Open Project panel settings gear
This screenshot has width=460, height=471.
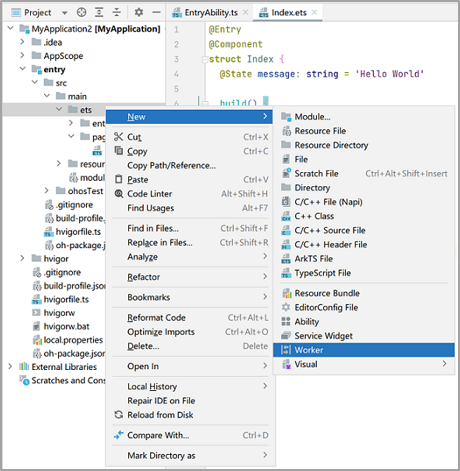(139, 13)
